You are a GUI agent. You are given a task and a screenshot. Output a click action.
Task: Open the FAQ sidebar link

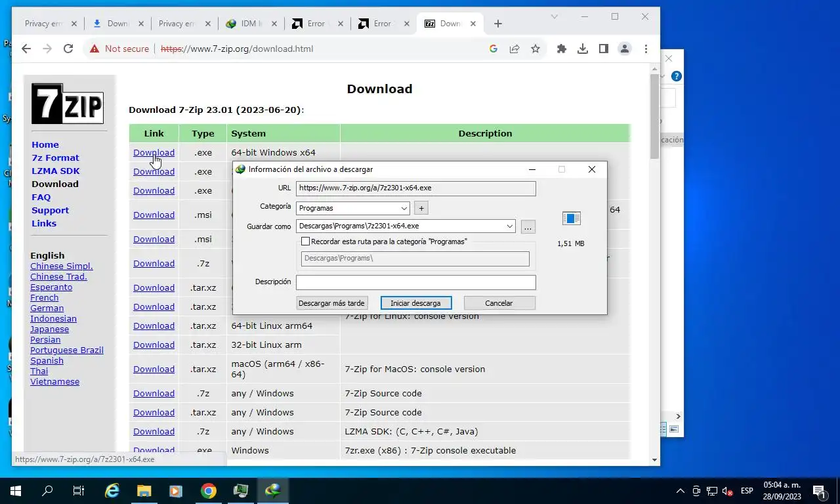41,197
